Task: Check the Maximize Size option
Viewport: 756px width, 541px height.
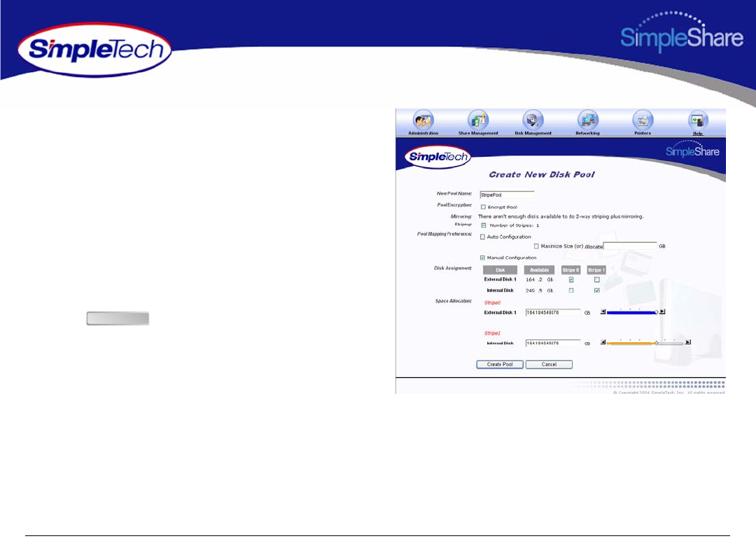Action: point(536,246)
